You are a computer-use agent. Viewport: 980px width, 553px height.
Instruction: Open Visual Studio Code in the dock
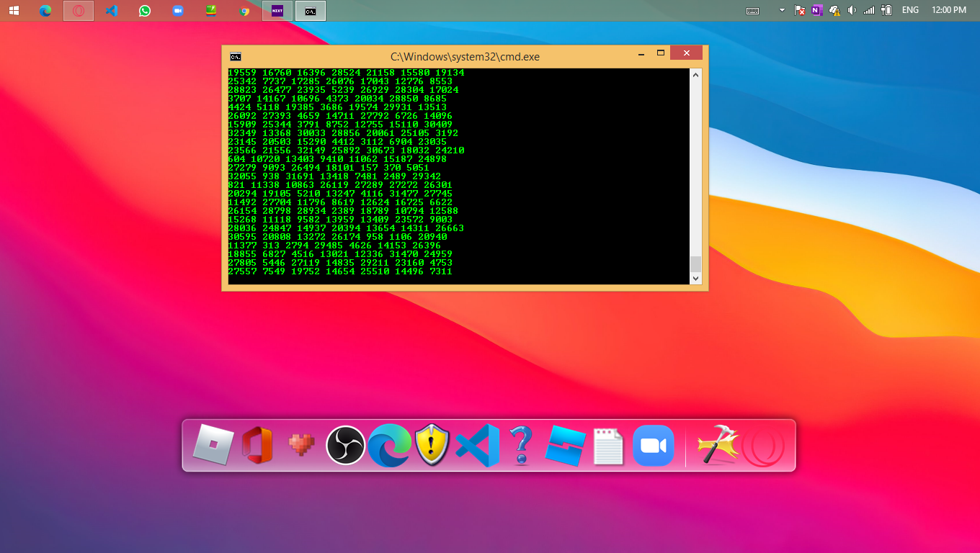[x=477, y=446]
